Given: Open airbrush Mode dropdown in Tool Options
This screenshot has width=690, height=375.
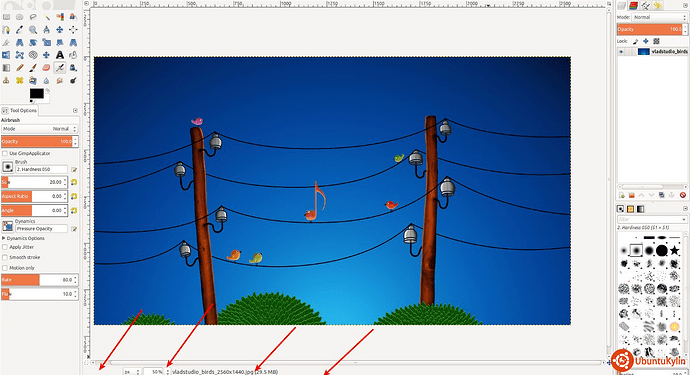Looking at the screenshot, I should [x=39, y=129].
